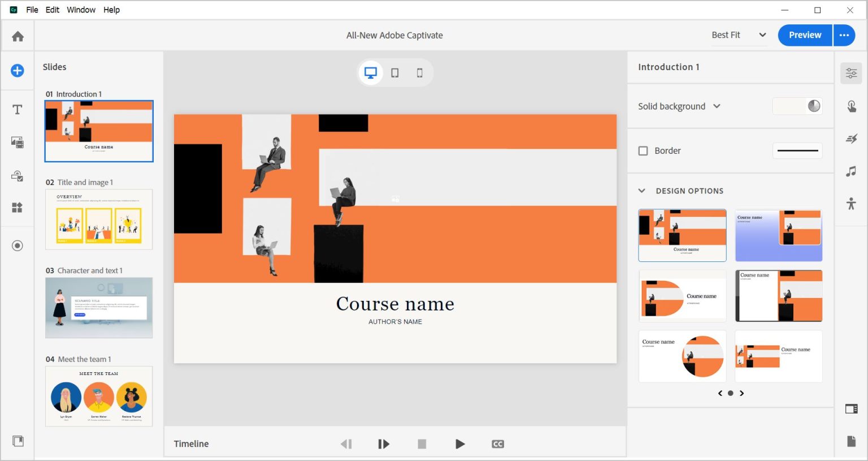Switch preview to mobile phone view
The width and height of the screenshot is (868, 461).
pos(419,72)
